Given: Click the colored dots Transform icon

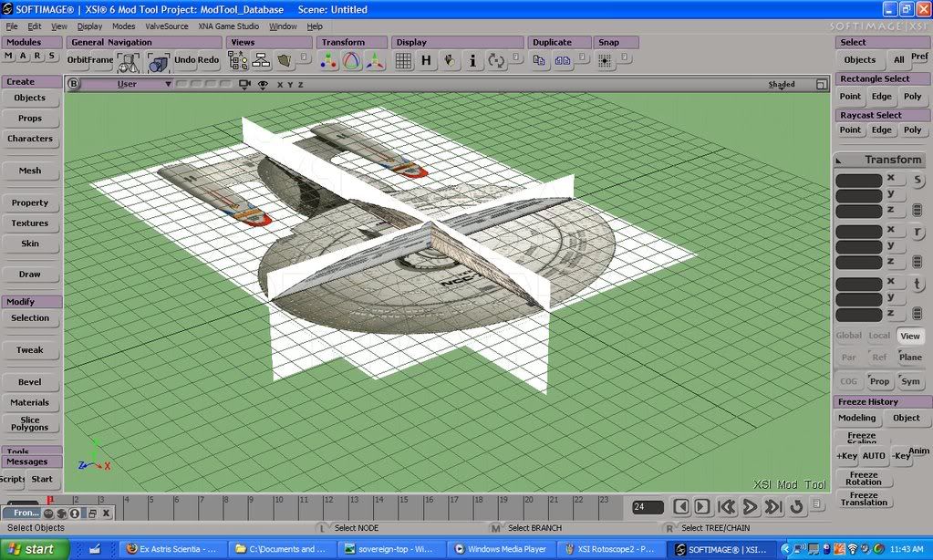Looking at the screenshot, I should pos(328,61).
